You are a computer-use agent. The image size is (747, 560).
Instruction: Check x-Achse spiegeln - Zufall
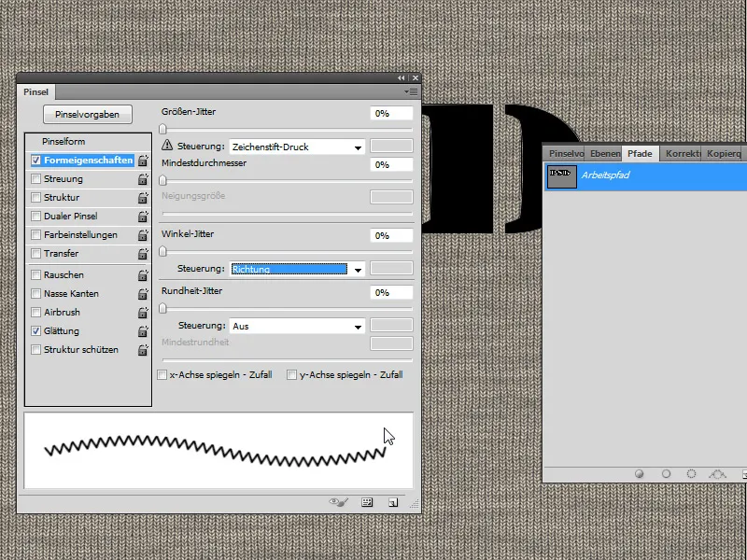click(162, 375)
